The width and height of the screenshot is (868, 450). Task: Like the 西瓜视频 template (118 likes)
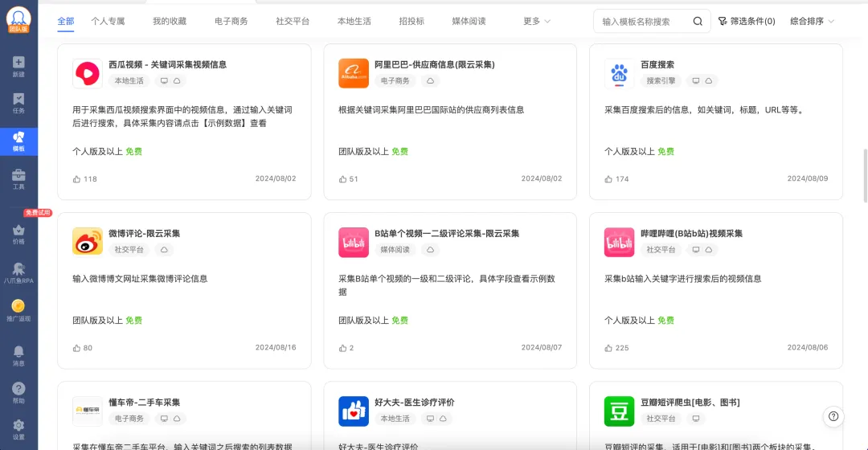(76, 178)
